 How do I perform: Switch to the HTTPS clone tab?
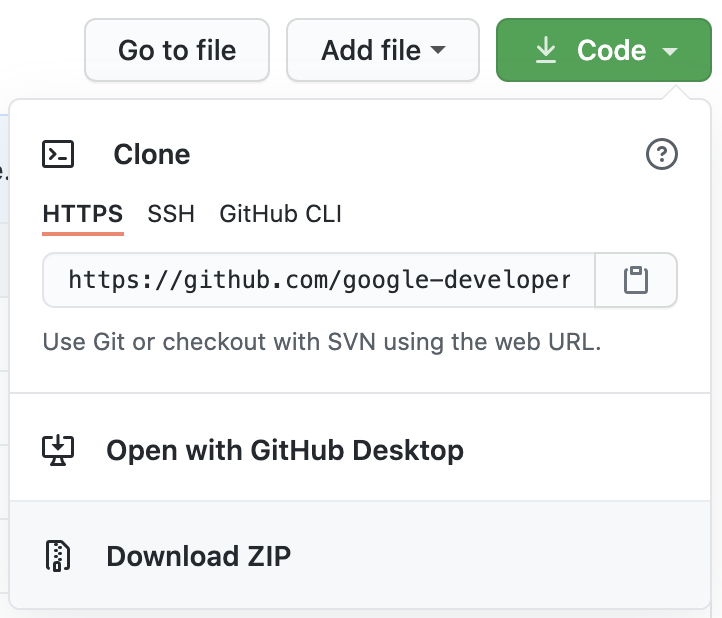pyautogui.click(x=82, y=213)
